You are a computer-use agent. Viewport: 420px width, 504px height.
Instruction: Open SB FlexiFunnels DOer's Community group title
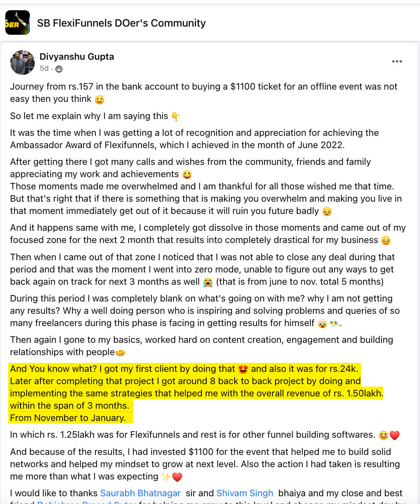click(121, 23)
